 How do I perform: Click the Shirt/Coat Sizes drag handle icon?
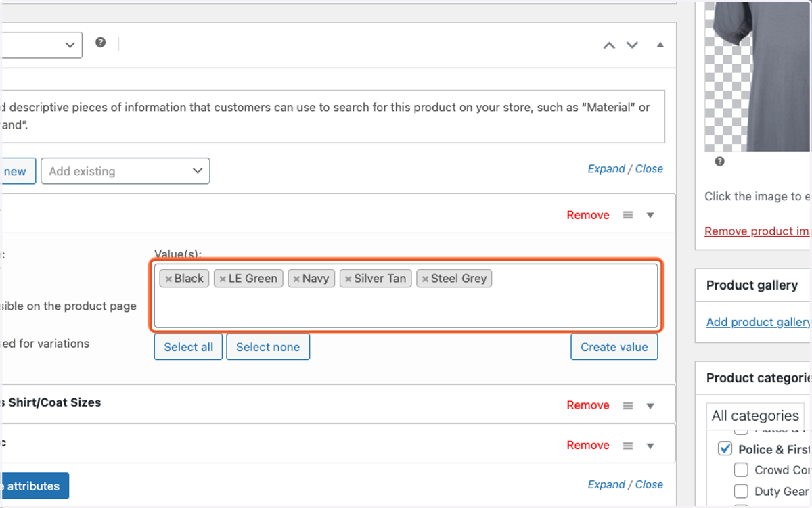(x=628, y=405)
